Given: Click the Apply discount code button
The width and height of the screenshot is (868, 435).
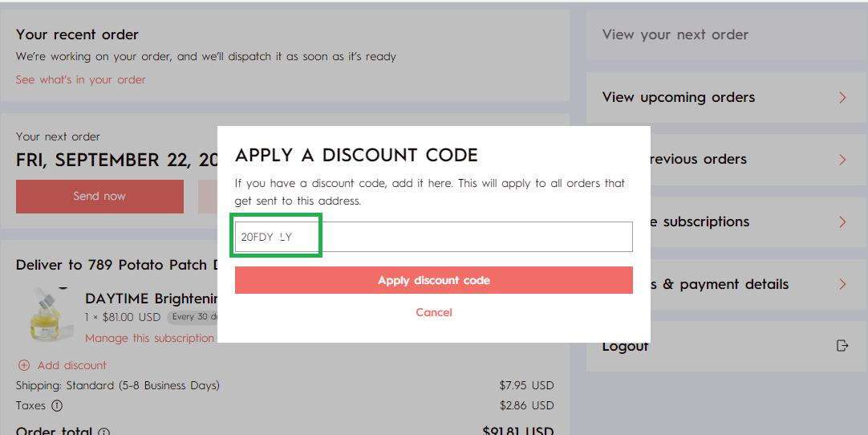Looking at the screenshot, I should [x=433, y=280].
